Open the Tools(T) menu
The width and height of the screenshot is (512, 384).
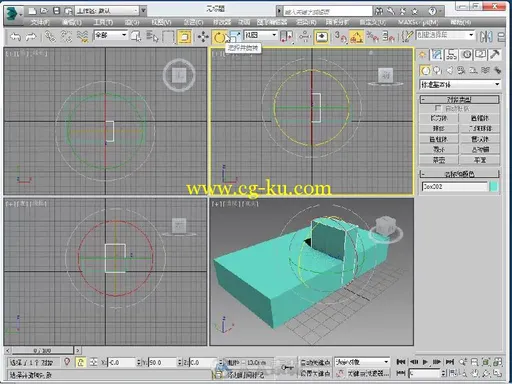103,22
